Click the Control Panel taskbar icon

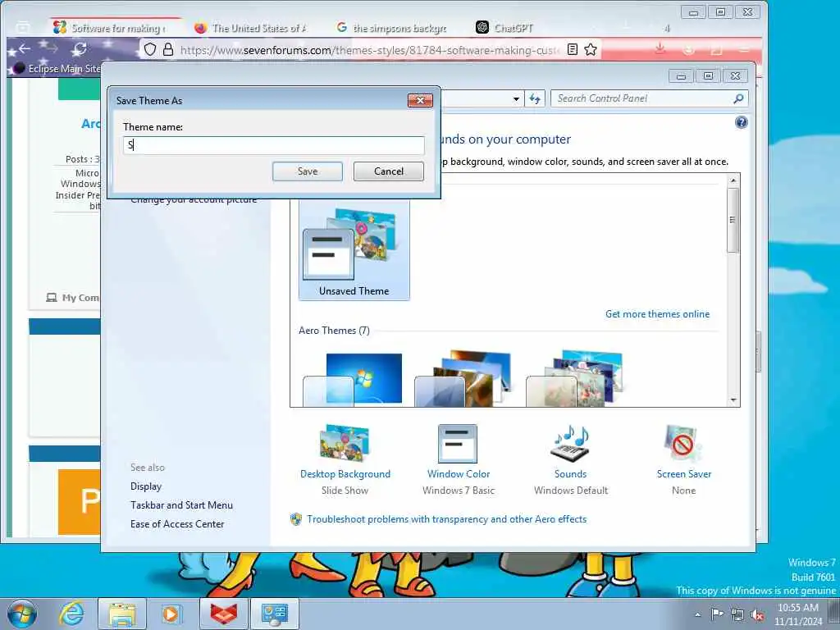click(x=274, y=614)
